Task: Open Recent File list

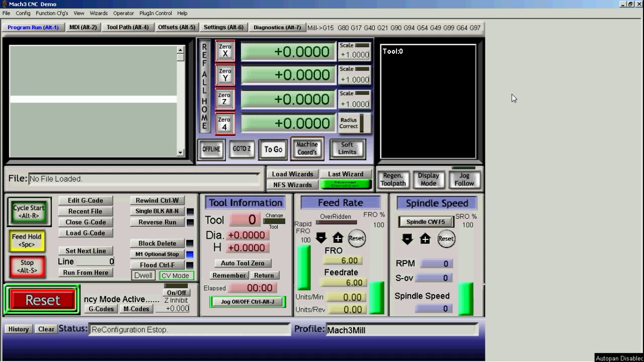Action: point(85,211)
